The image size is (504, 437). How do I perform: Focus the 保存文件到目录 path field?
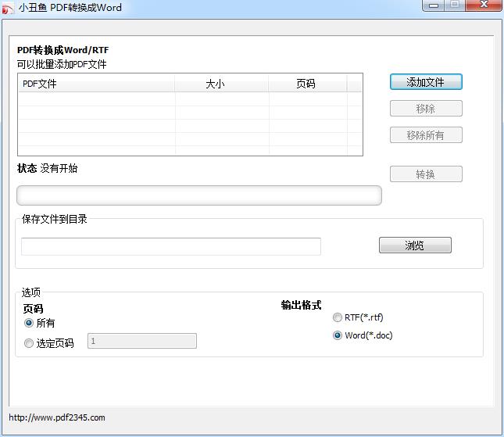(170, 246)
